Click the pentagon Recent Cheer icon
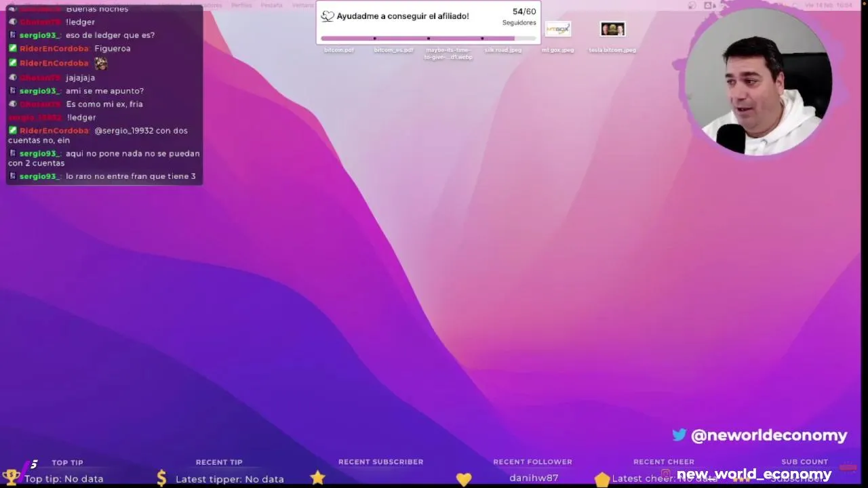 (x=602, y=479)
